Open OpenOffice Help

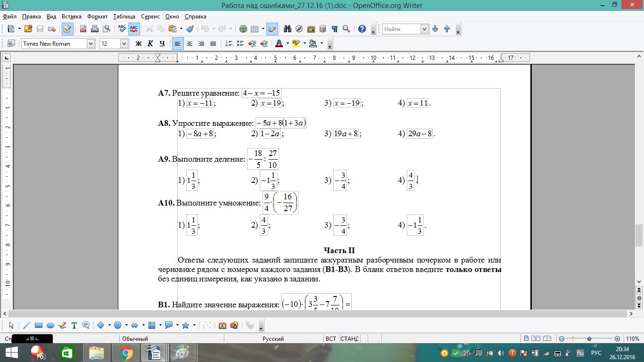tap(362, 29)
